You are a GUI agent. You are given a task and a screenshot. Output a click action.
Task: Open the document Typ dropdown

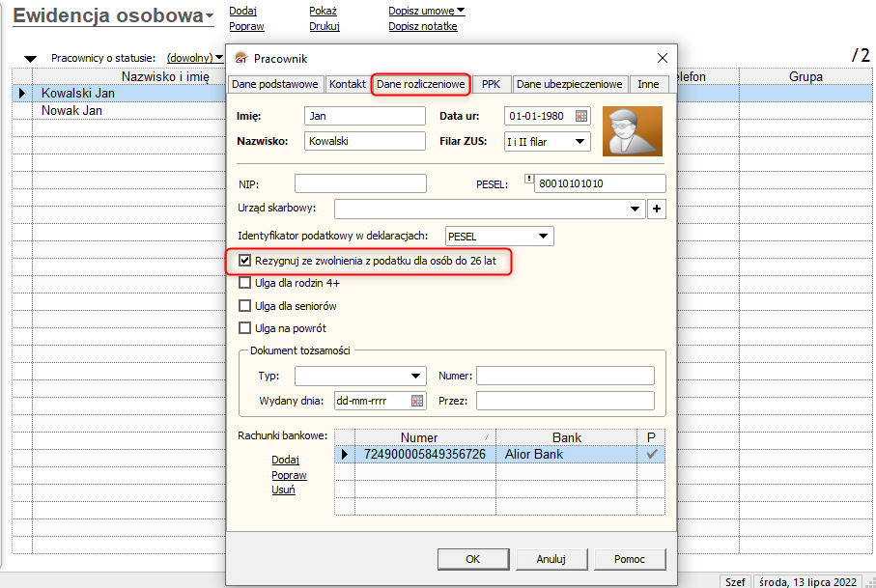pyautogui.click(x=415, y=376)
